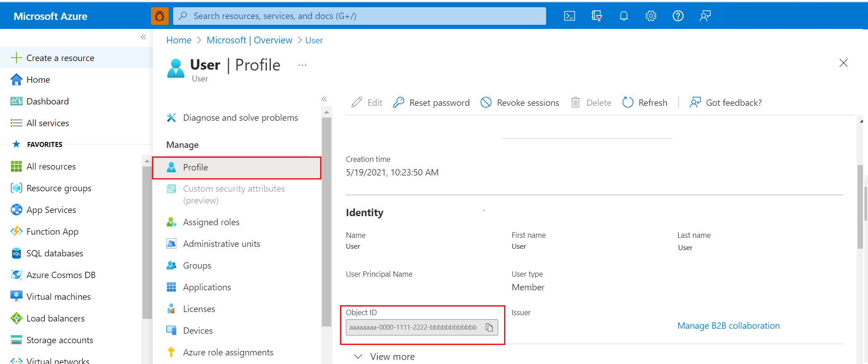Refresh the profile page
This screenshot has width=868, height=364.
coord(645,103)
